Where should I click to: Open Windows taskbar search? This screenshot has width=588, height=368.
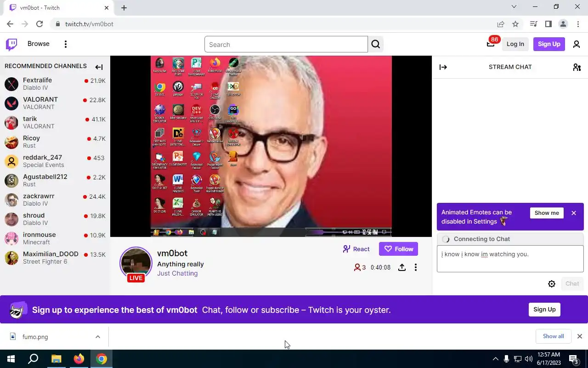point(33,359)
